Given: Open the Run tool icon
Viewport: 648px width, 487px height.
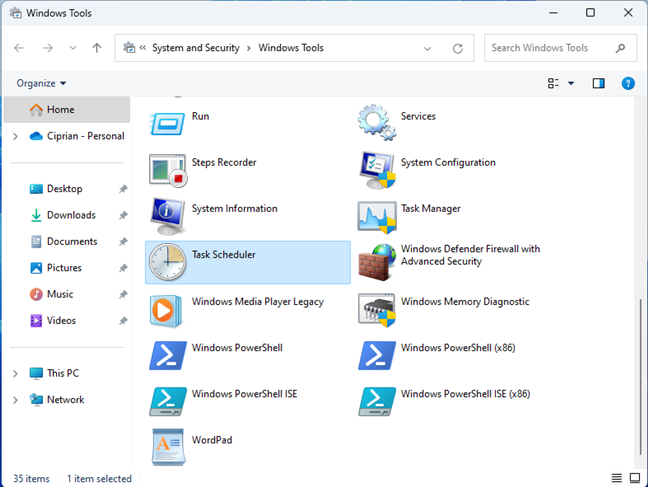Looking at the screenshot, I should [167, 124].
